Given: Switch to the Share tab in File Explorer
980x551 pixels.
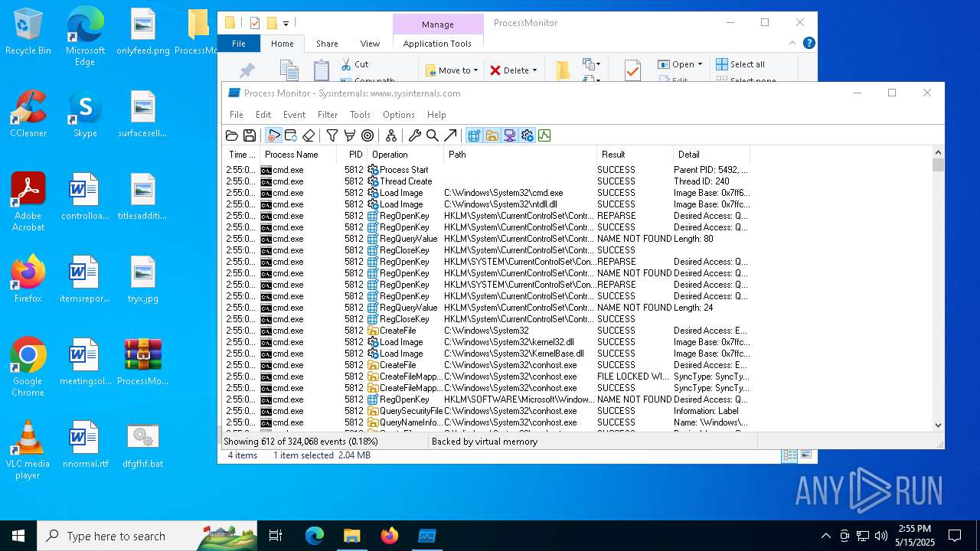Looking at the screenshot, I should point(327,44).
